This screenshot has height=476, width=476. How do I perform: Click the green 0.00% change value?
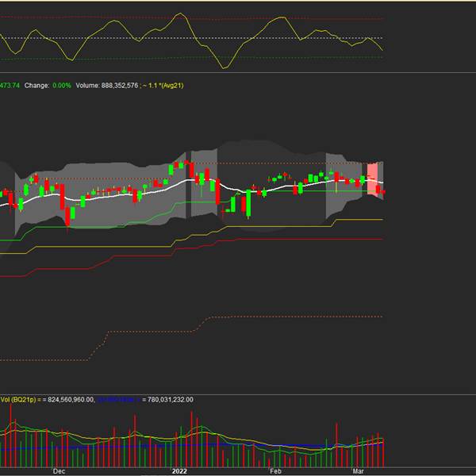pos(62,86)
